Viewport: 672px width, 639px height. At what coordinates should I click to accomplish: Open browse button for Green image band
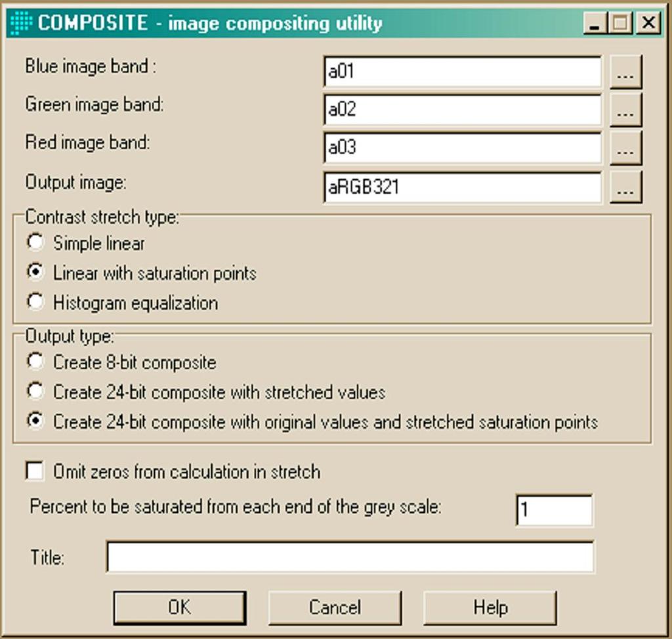click(x=625, y=110)
